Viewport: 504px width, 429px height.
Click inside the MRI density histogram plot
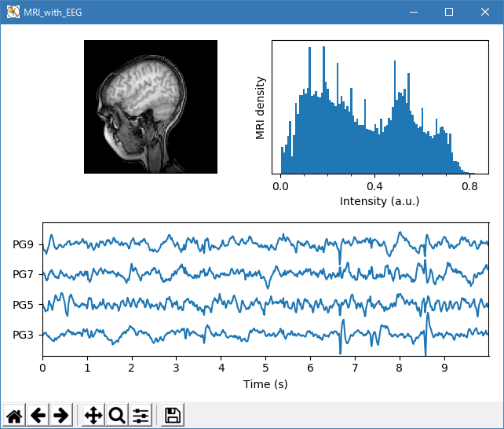pos(380,107)
